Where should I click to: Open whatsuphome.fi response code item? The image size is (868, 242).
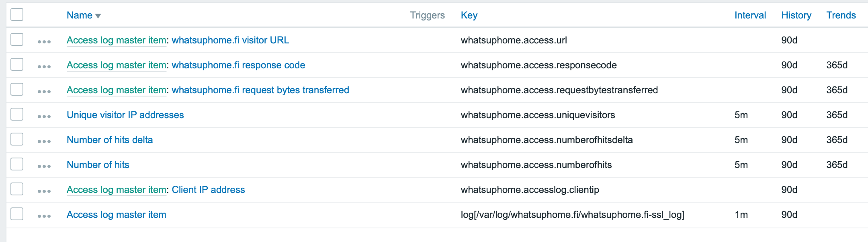[238, 65]
